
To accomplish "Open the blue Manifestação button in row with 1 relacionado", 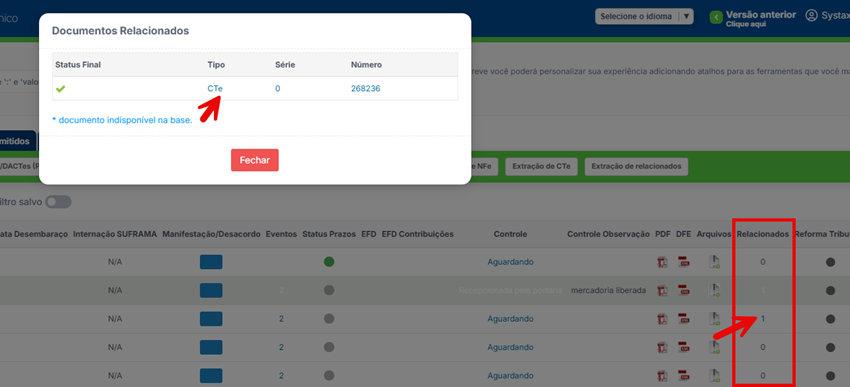I will pyautogui.click(x=211, y=319).
